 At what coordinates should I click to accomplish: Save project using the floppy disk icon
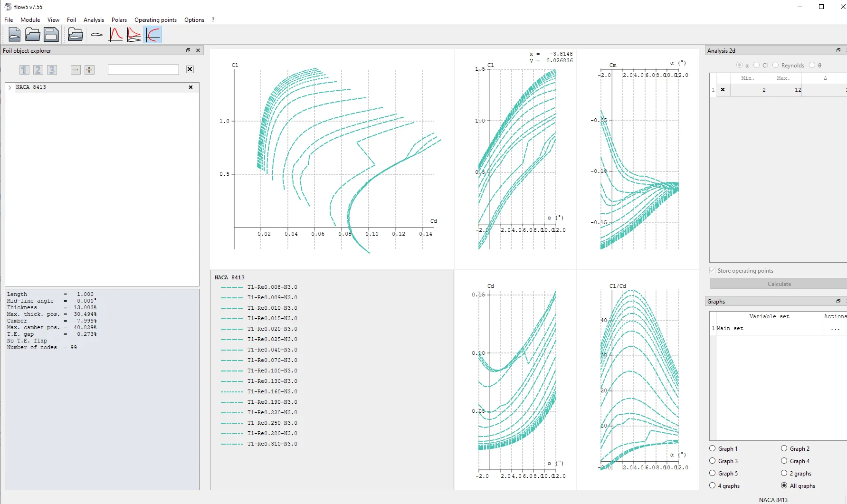point(51,35)
